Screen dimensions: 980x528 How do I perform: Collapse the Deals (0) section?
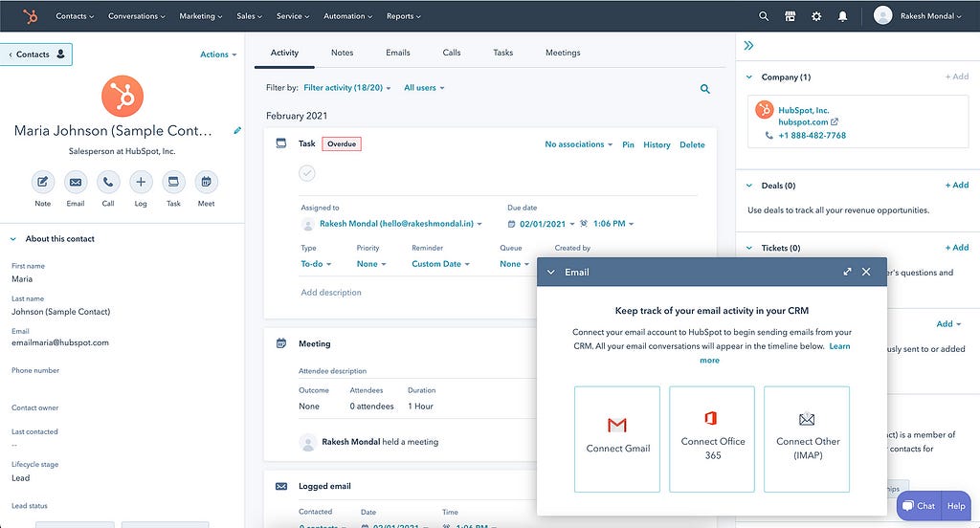point(748,186)
